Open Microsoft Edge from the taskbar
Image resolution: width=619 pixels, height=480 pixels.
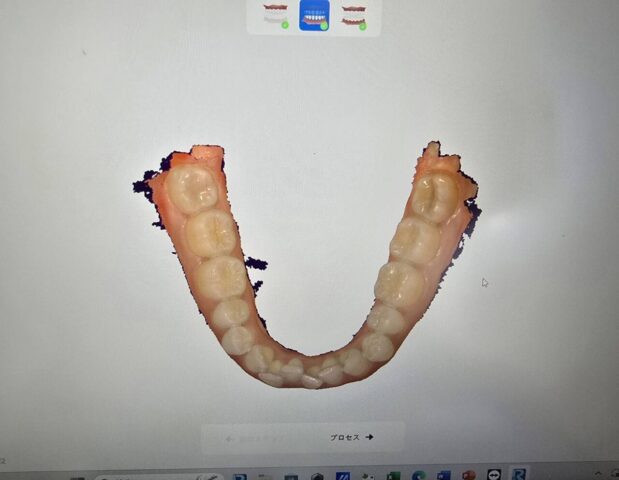pyautogui.click(x=419, y=476)
